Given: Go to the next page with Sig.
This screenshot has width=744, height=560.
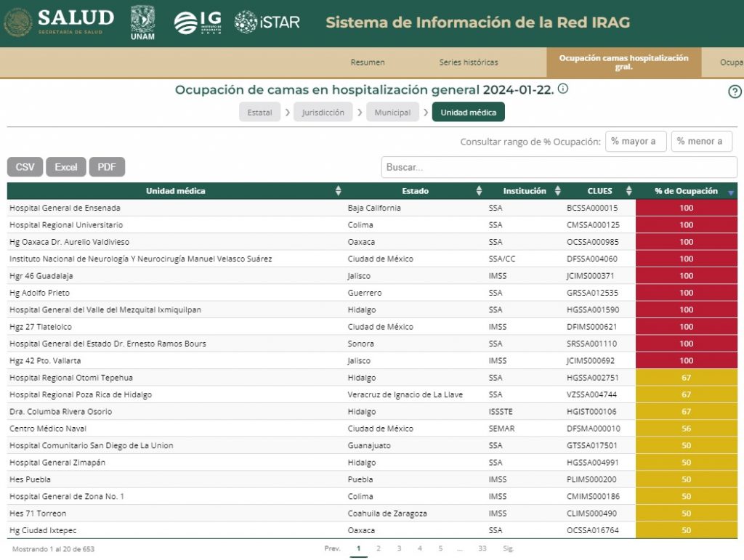Looking at the screenshot, I should click(x=509, y=548).
